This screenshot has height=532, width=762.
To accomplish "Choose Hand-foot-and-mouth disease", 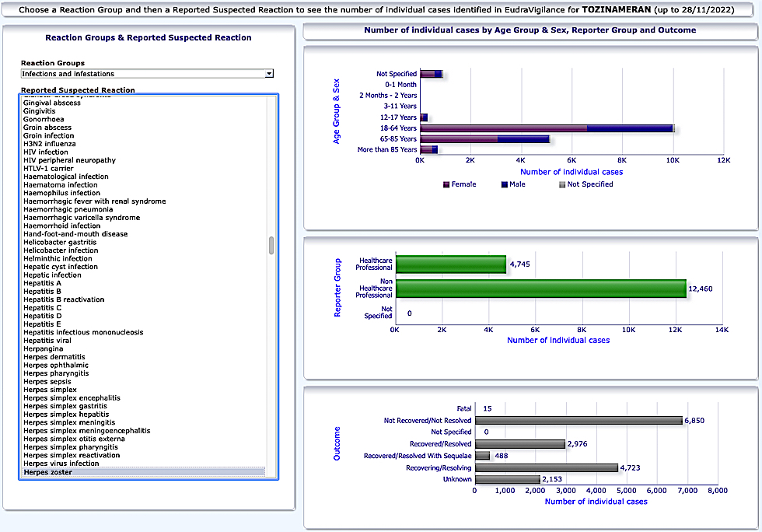I will click(x=76, y=234).
